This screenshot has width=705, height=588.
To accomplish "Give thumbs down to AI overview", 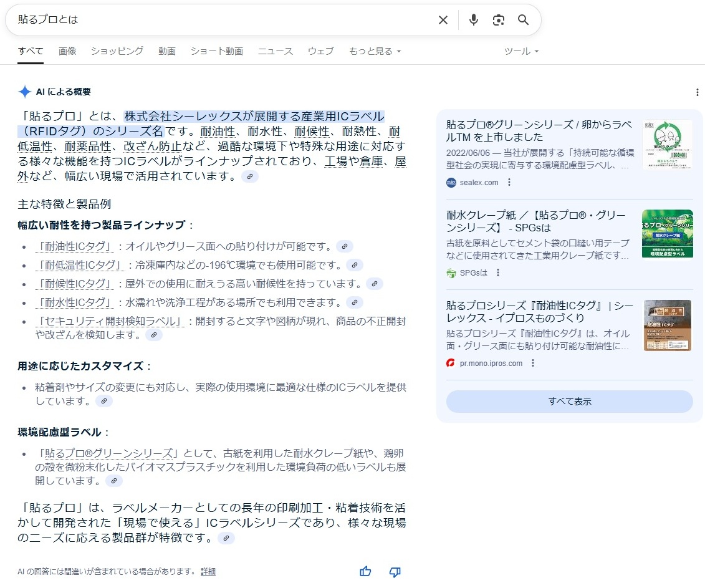I will (x=395, y=571).
